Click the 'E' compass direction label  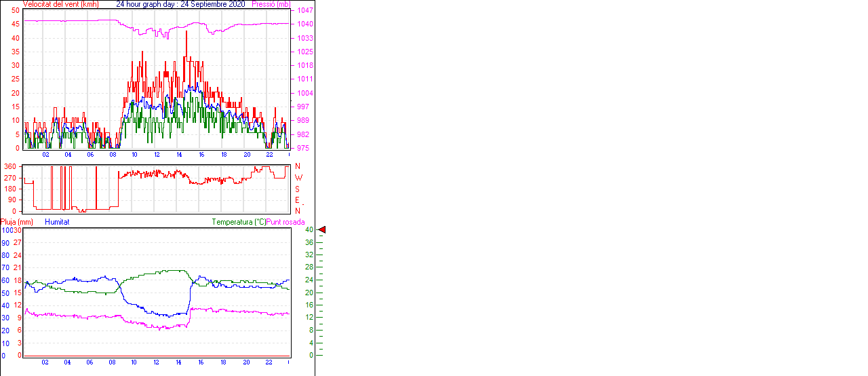tap(298, 200)
